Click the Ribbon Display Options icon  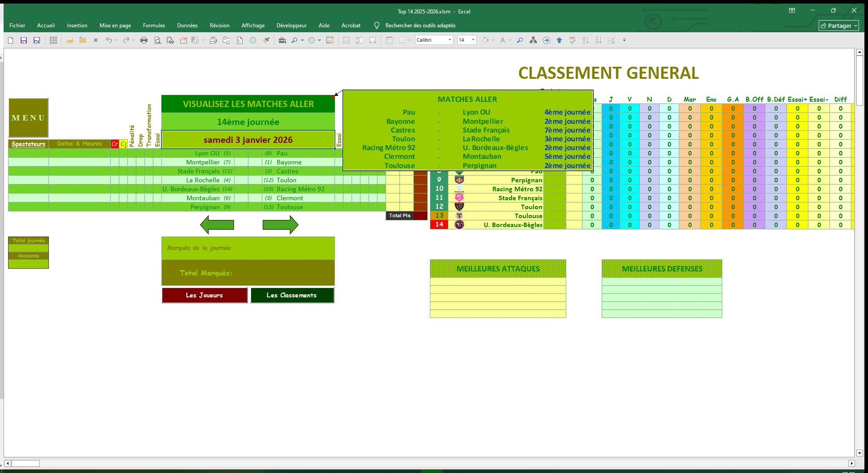pos(792,10)
